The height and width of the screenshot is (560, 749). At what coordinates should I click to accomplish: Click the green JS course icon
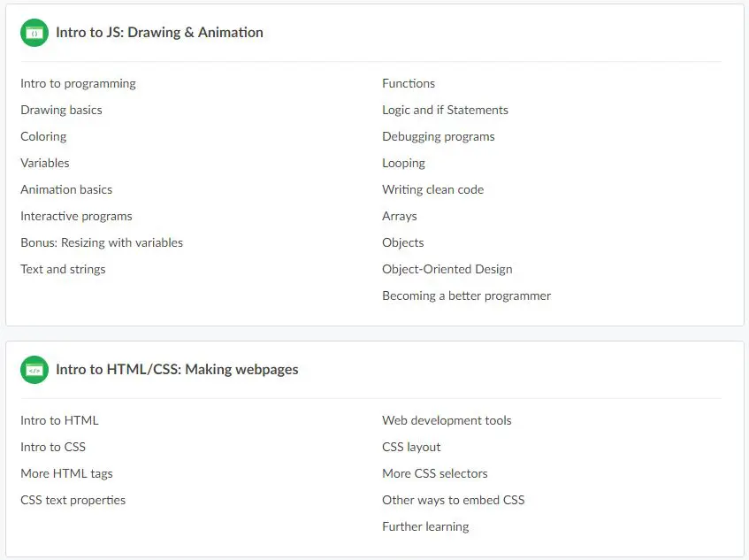click(x=34, y=33)
